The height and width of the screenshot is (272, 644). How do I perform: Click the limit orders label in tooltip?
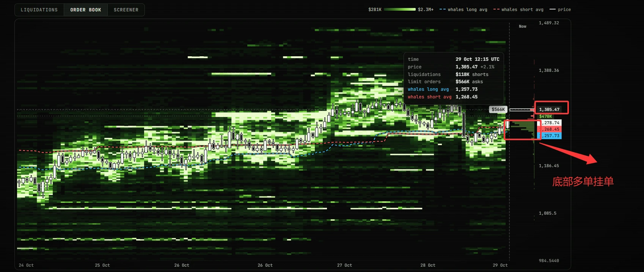[x=424, y=82]
